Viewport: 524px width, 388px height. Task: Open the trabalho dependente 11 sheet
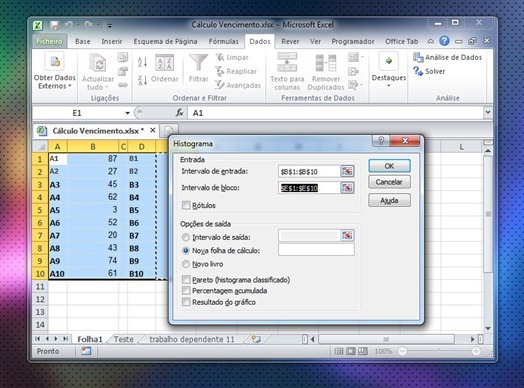(192, 340)
